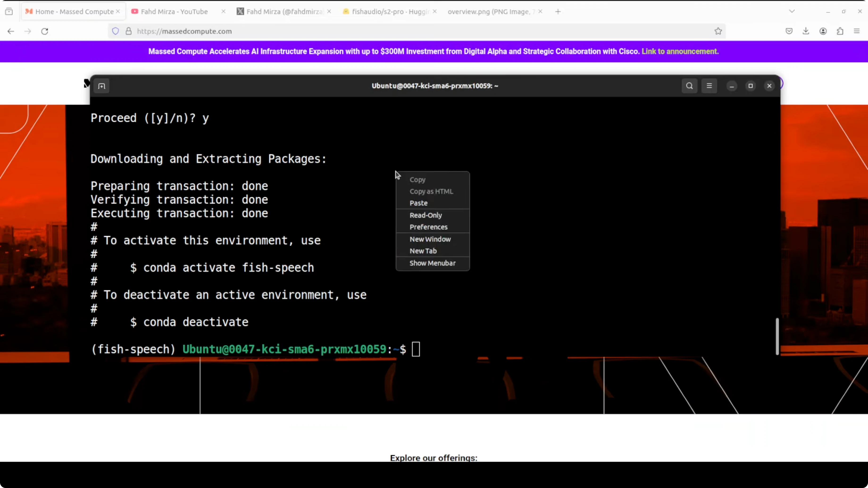Search the terminal output with magnifier icon

point(689,86)
